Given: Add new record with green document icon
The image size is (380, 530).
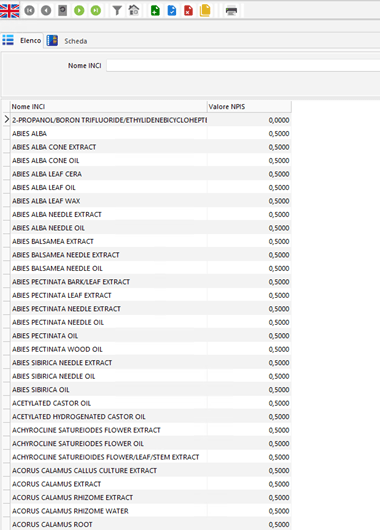Looking at the screenshot, I should click(155, 11).
